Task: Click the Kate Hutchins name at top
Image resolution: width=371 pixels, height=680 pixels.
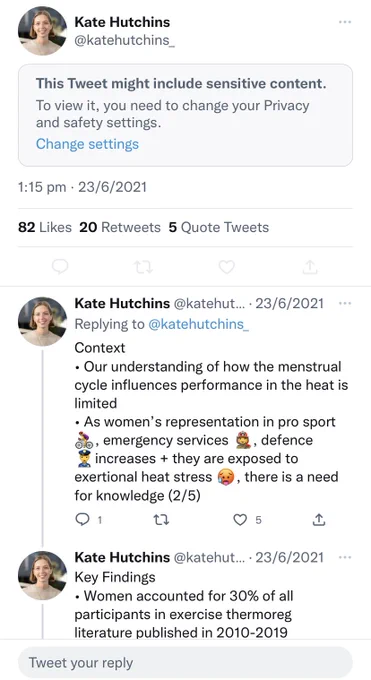Action: click(x=122, y=22)
